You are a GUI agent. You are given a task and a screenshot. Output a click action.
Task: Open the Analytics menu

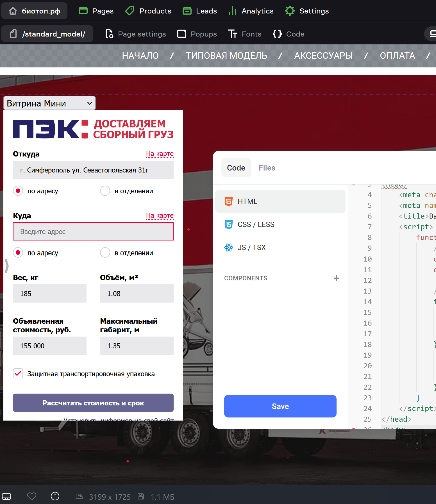pos(251,11)
